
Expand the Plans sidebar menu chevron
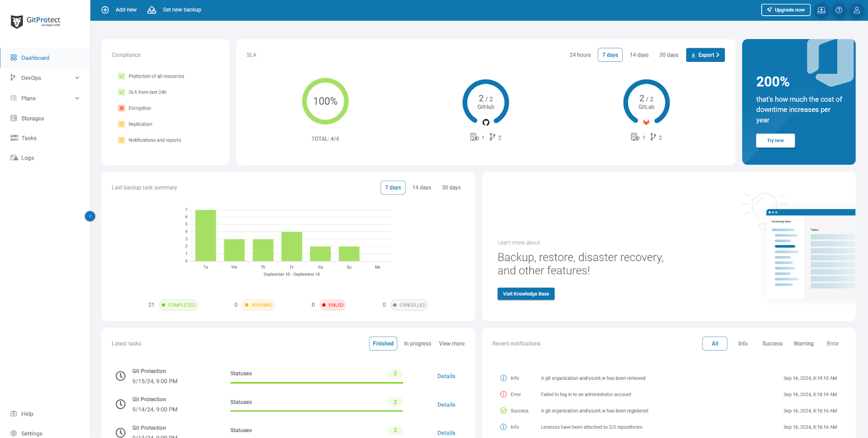coord(77,98)
